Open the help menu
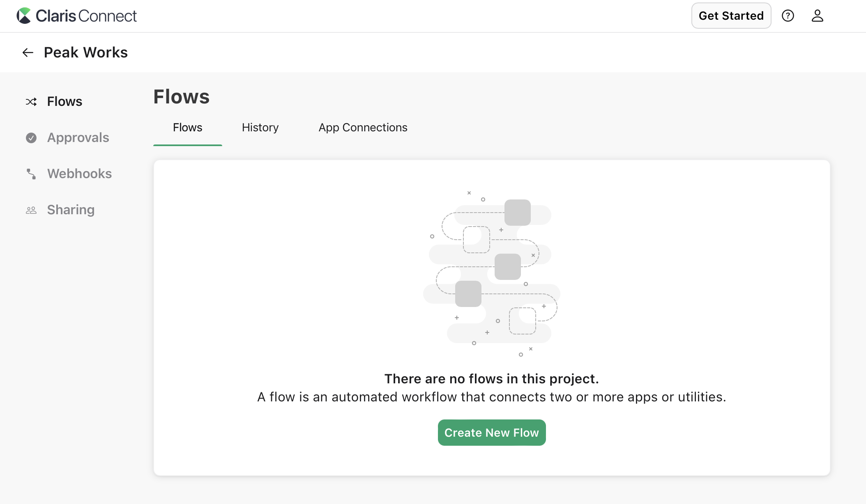866x504 pixels. [x=788, y=16]
